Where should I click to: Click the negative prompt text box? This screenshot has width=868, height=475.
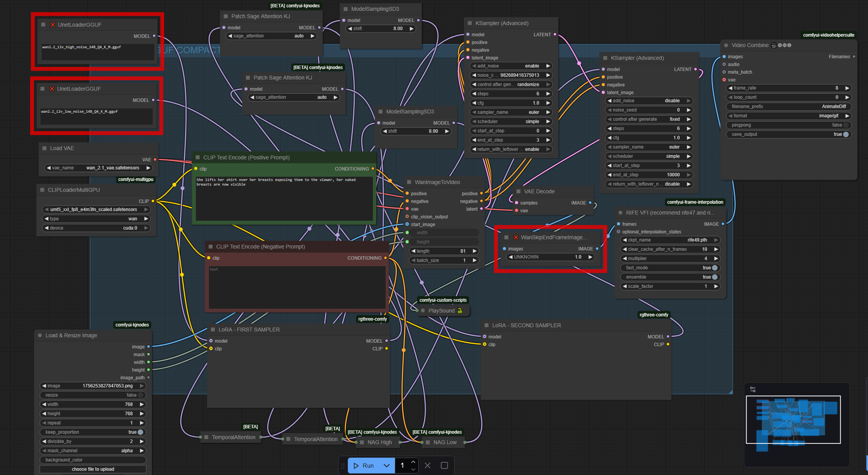tap(297, 287)
